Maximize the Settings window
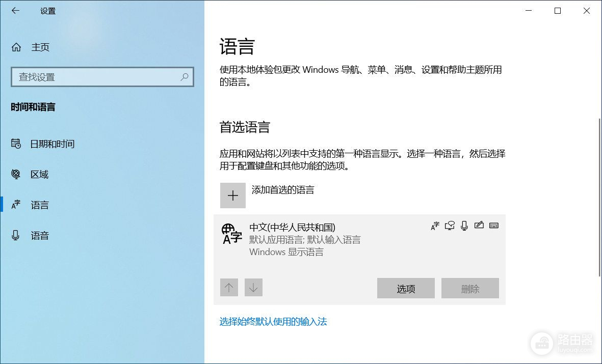 (x=558, y=11)
